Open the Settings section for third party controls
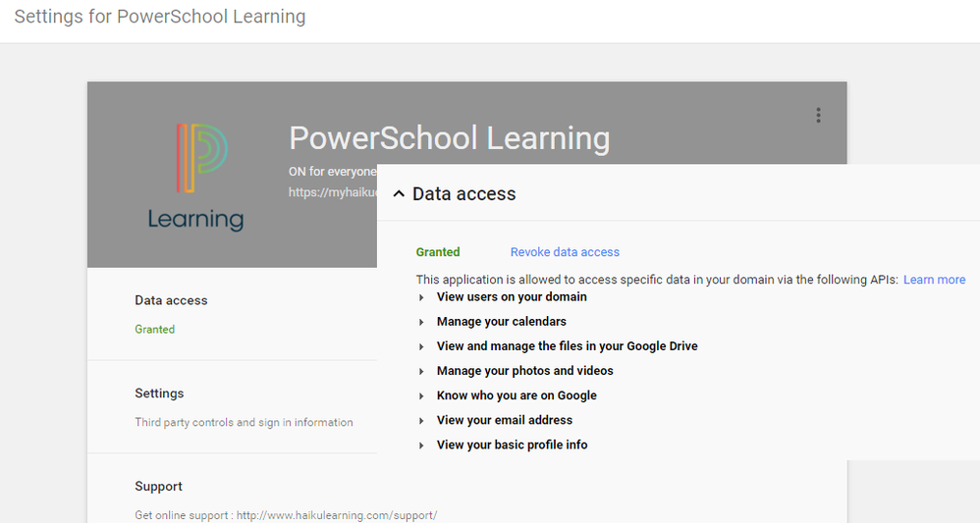 [159, 393]
